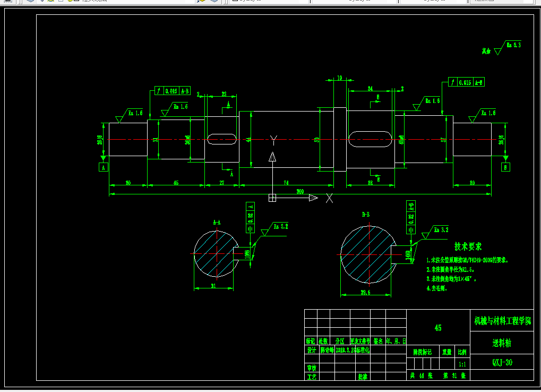Click 机械与材料工程学院 in the title block

pyautogui.click(x=502, y=321)
